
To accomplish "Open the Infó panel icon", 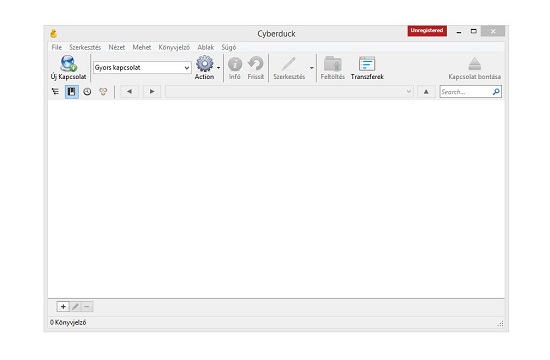I will [x=235, y=64].
